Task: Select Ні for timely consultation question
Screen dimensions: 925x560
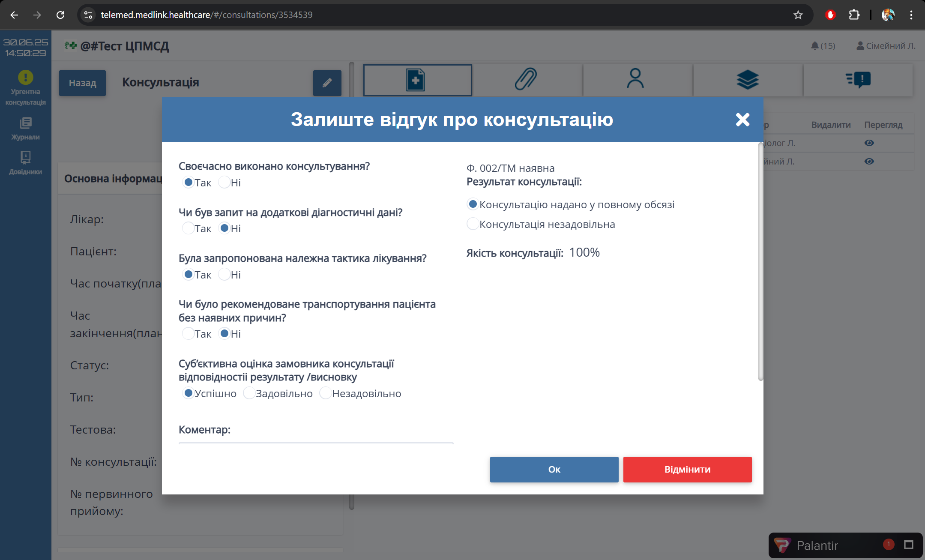Action: [224, 182]
